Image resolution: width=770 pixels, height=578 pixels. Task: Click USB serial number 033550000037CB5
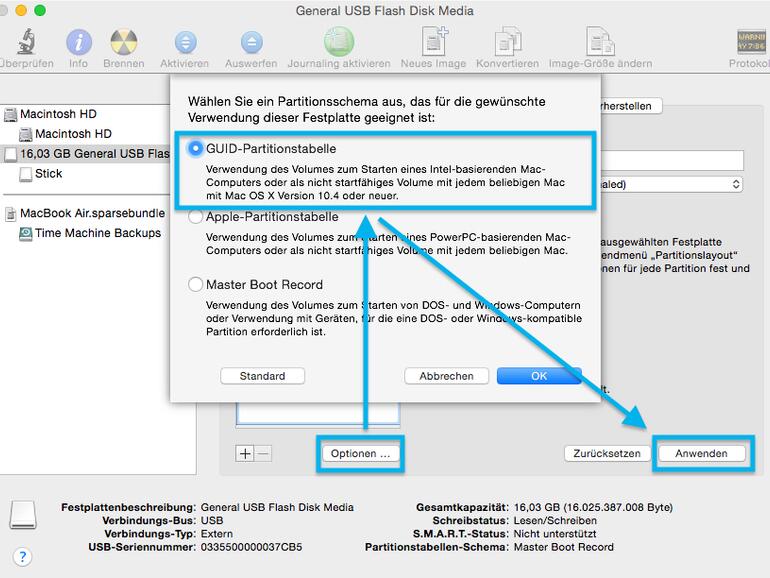[x=251, y=547]
